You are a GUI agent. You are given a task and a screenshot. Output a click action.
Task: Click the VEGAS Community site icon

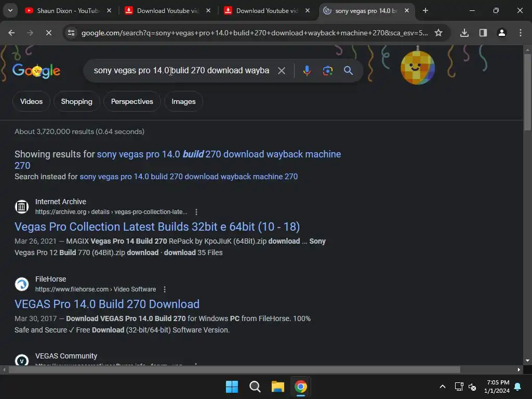22,361
